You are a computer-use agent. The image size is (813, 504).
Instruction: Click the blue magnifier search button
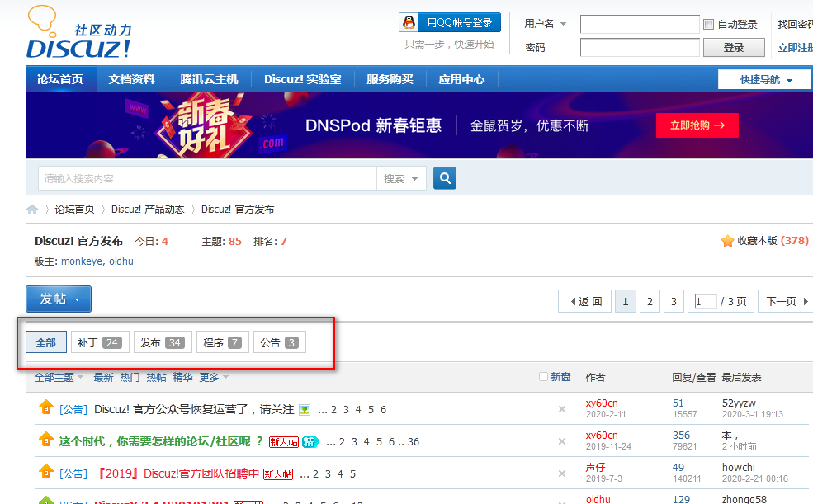click(x=444, y=178)
